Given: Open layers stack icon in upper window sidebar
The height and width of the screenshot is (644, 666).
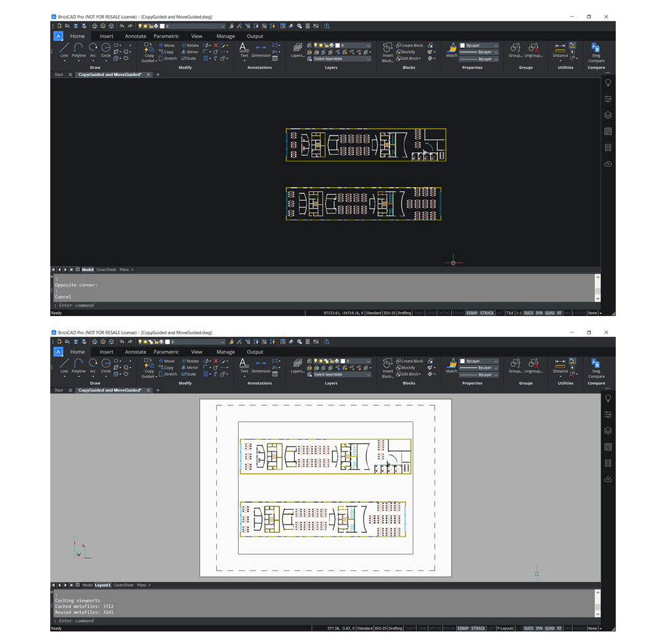Looking at the screenshot, I should tap(608, 115).
